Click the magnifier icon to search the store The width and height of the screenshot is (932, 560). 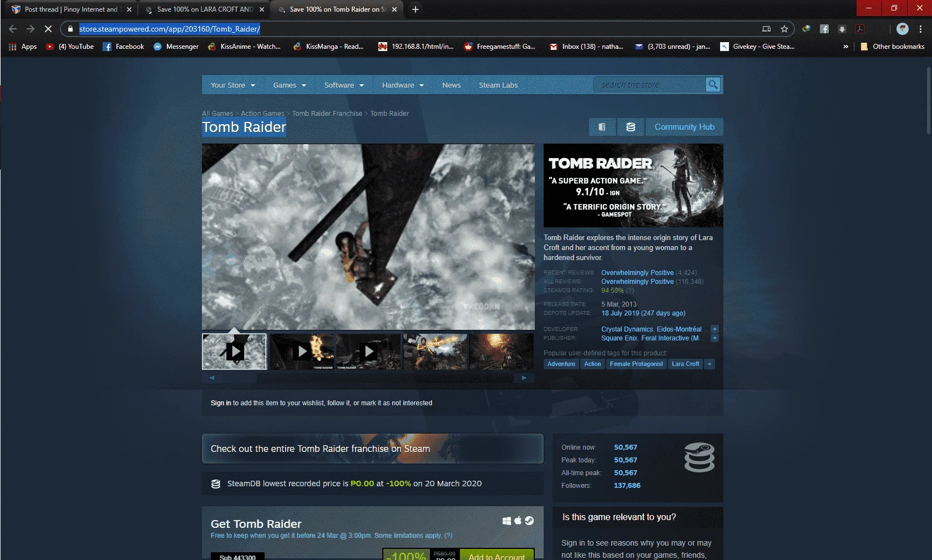click(x=713, y=85)
